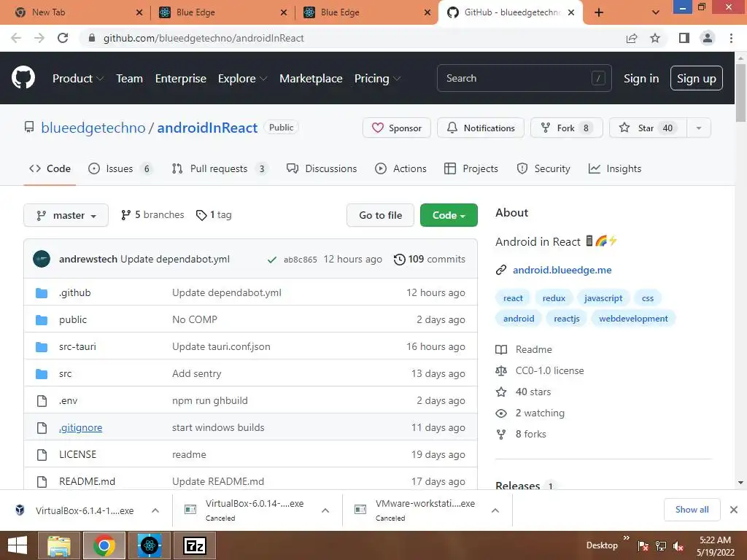
Task: Click the GitHub logo icon
Action: pyautogui.click(x=23, y=78)
